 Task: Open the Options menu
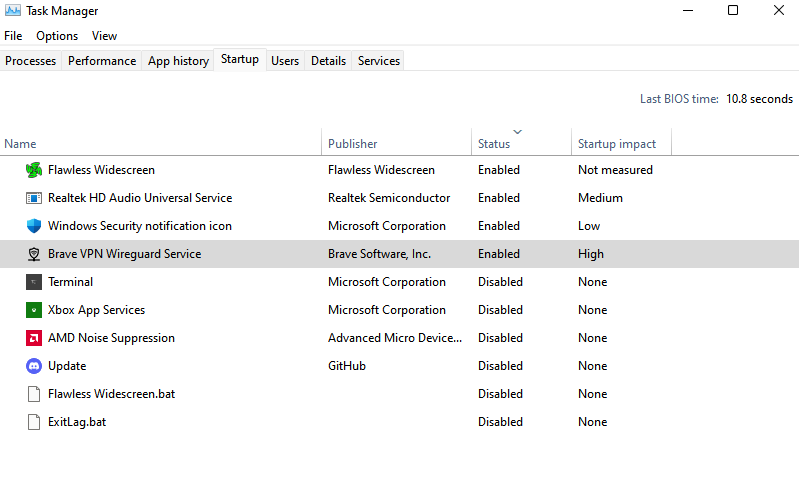57,36
